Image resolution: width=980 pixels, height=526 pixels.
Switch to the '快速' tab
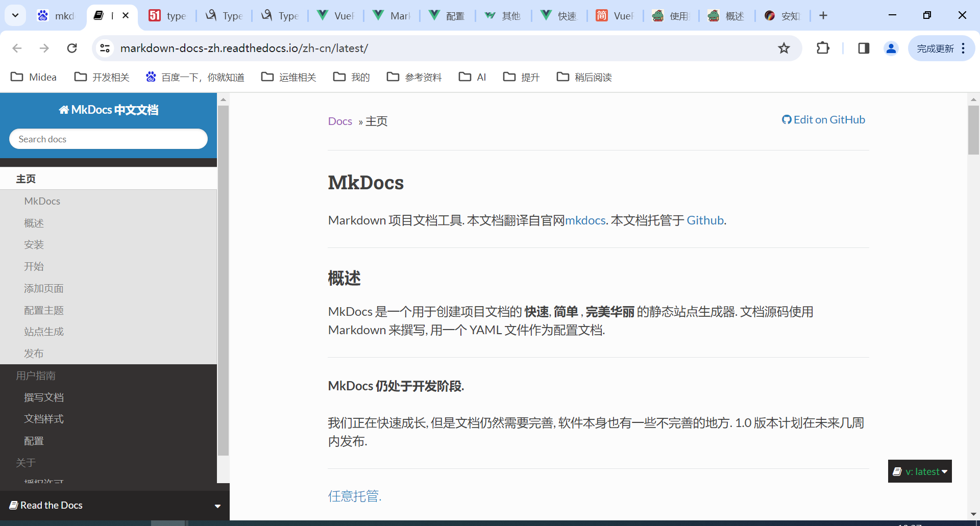pos(559,16)
